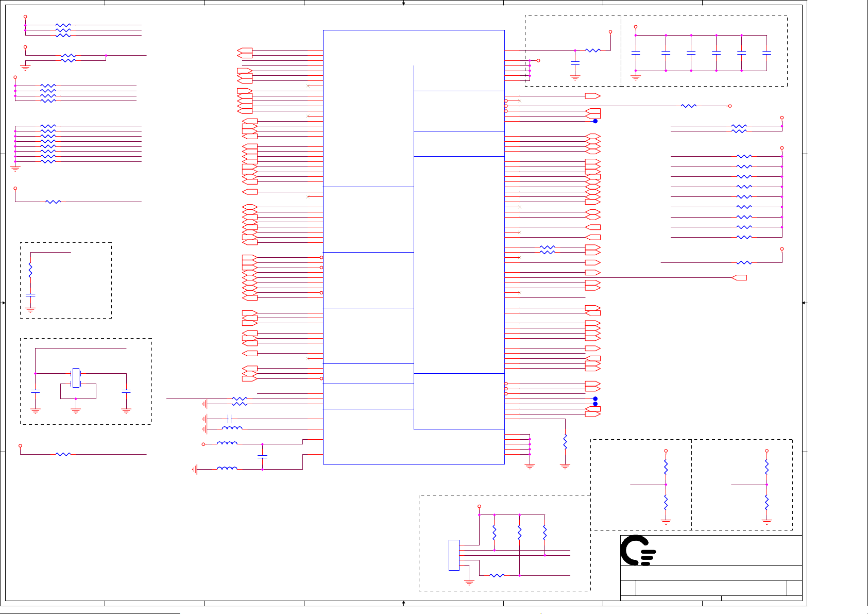The image size is (868, 614).
Task: Select the rectangular connector symbol in the bottom dashed box
Action: click(x=454, y=555)
